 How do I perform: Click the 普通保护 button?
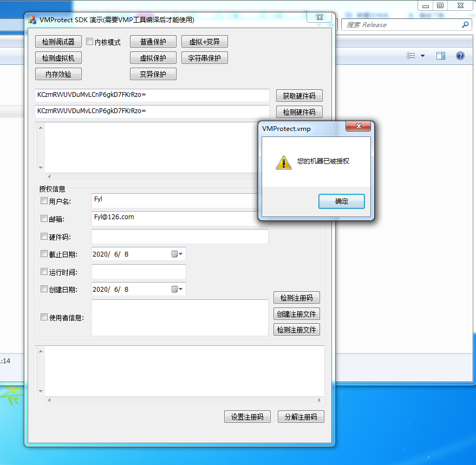153,42
